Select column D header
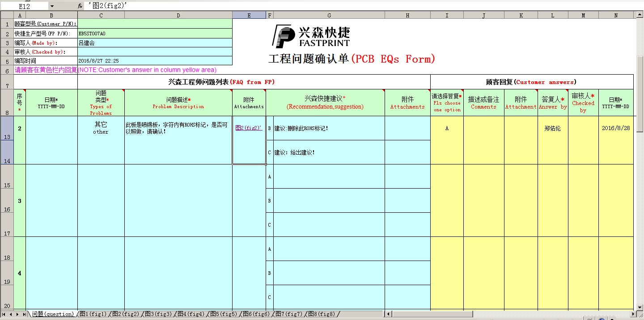The image size is (644, 320). [x=178, y=15]
